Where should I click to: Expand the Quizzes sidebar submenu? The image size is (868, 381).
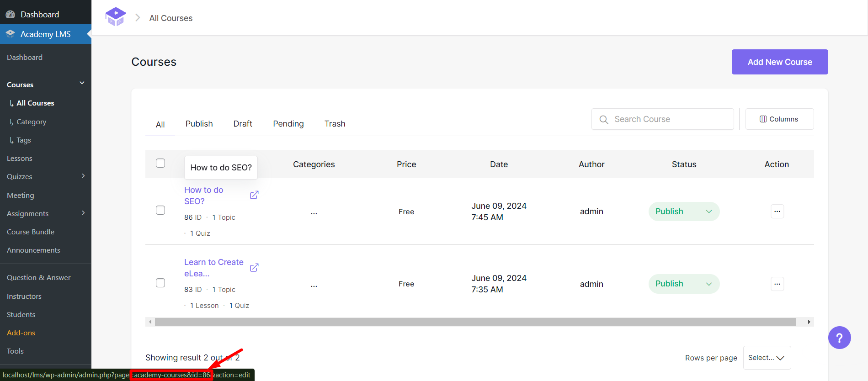(x=83, y=176)
